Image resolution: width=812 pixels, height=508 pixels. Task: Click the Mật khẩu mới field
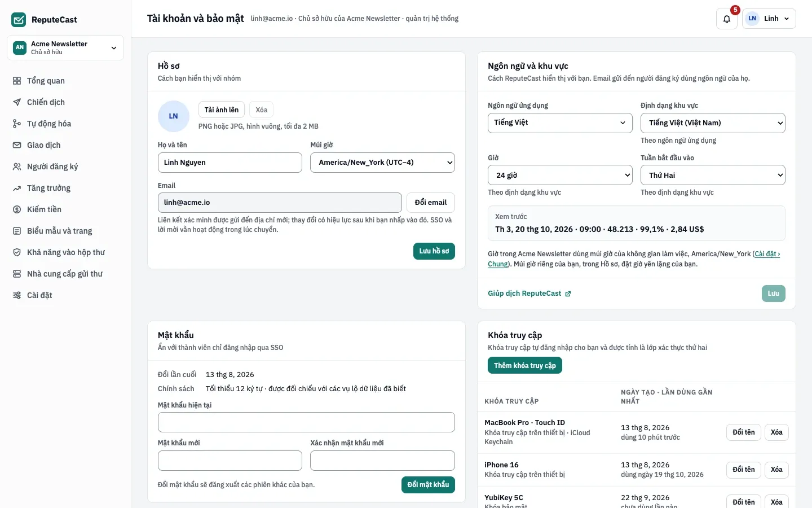[230, 461]
